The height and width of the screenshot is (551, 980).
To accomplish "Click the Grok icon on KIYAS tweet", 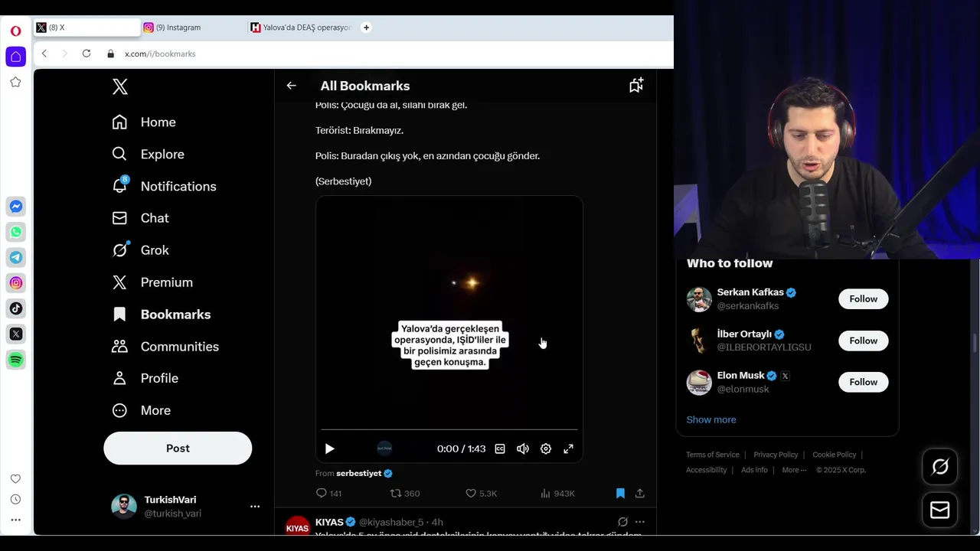I will pyautogui.click(x=622, y=522).
